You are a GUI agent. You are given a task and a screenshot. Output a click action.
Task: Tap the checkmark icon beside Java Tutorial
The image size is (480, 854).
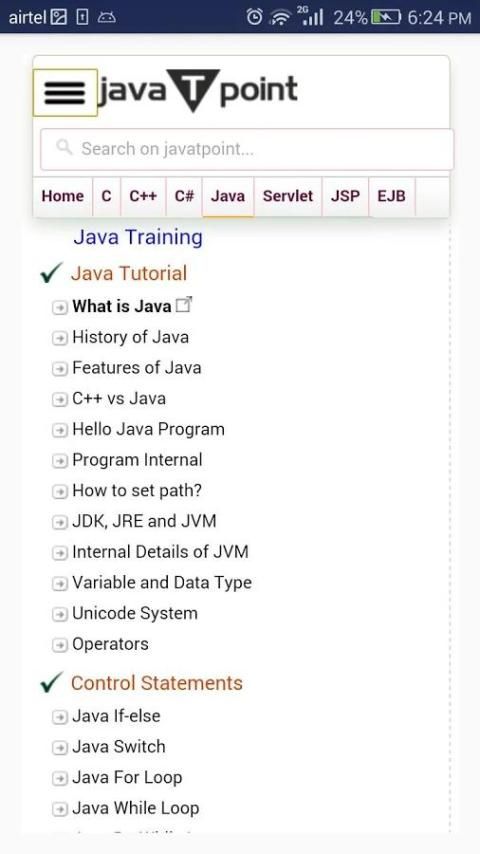pyautogui.click(x=52, y=273)
